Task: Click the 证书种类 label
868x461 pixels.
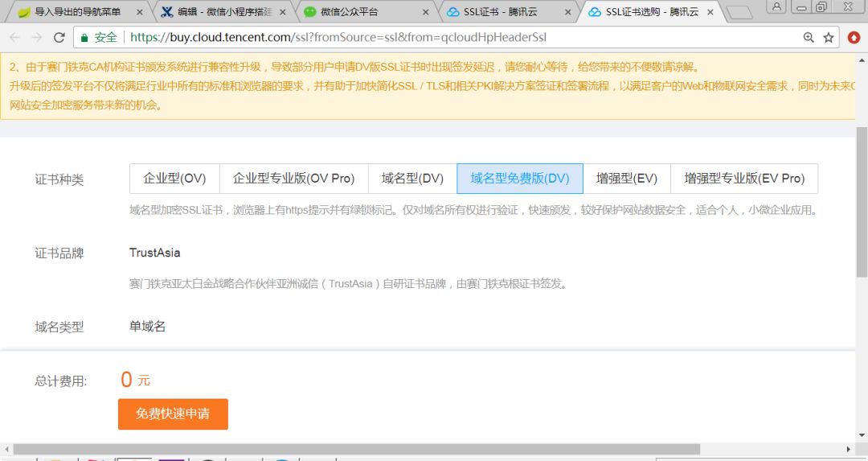Action: pos(59,179)
